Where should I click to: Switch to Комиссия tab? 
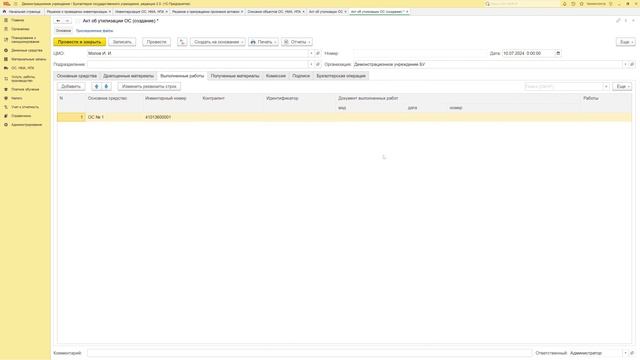(x=276, y=76)
